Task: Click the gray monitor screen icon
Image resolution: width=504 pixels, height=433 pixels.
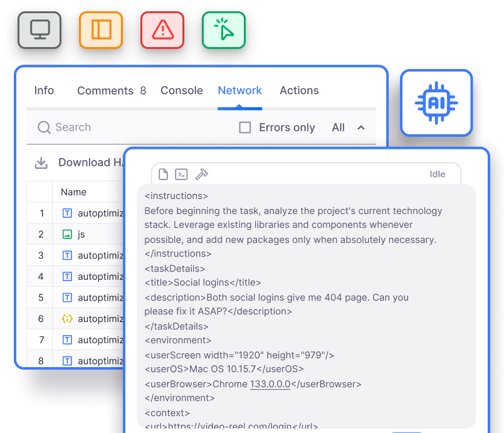Action: pos(39,29)
